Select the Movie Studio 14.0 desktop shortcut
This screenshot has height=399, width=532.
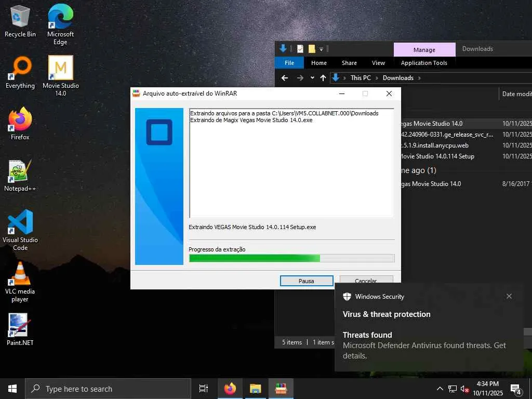coord(60,76)
